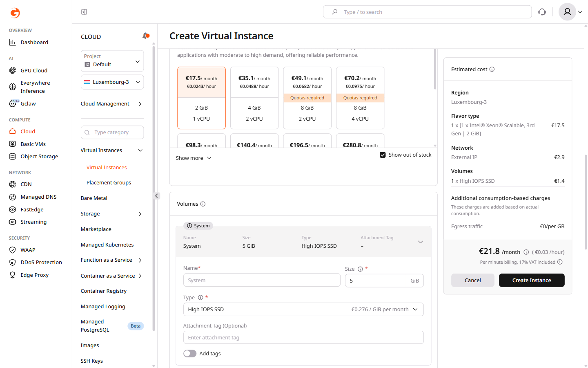Click the Cancel button
Viewport: 588px width, 368px height.
pos(473,280)
